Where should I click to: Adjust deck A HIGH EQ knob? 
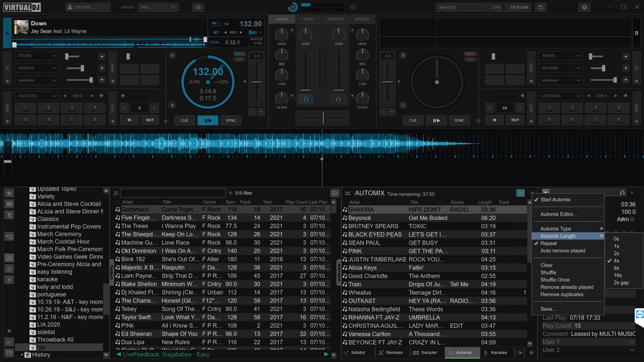click(x=281, y=35)
